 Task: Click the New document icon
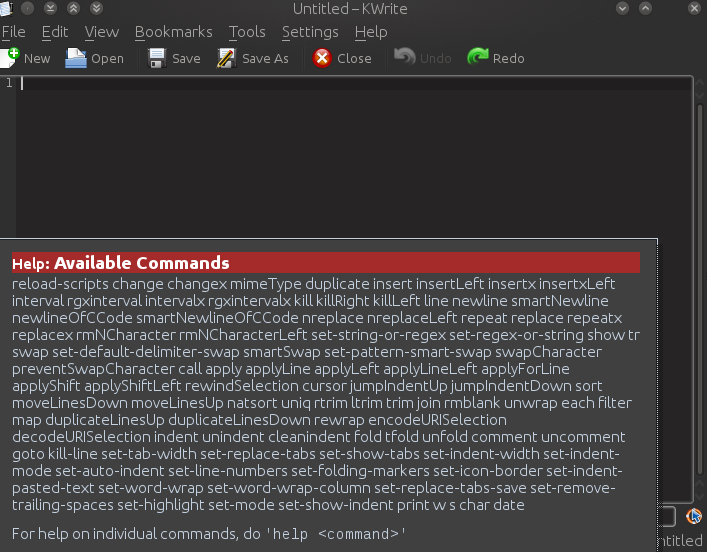click(x=9, y=58)
